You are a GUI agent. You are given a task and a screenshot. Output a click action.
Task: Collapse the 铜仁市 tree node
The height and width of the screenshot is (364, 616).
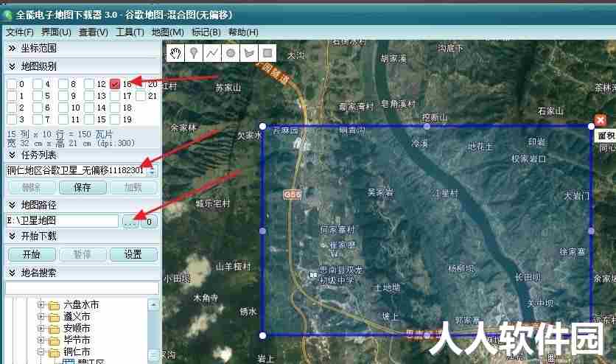point(41,351)
